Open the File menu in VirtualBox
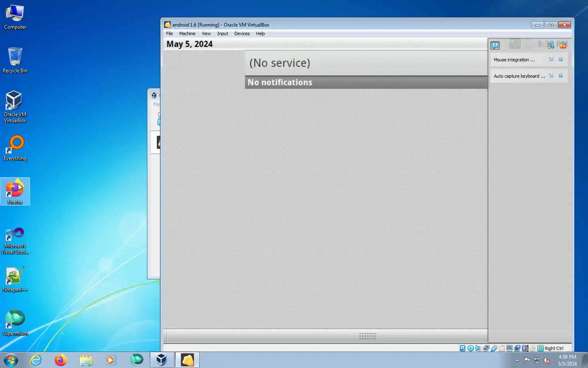The image size is (588, 368). tap(169, 34)
